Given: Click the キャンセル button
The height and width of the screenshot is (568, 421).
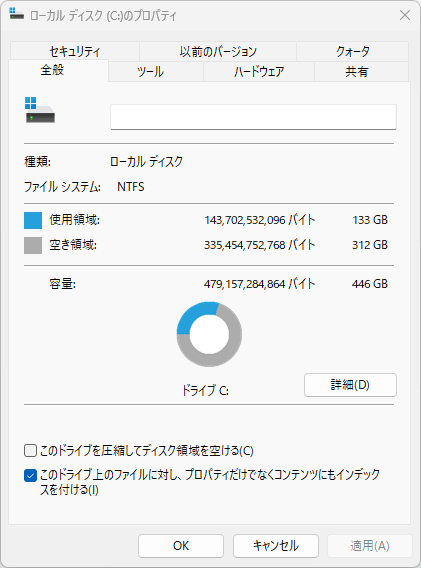Looking at the screenshot, I should click(x=276, y=546).
